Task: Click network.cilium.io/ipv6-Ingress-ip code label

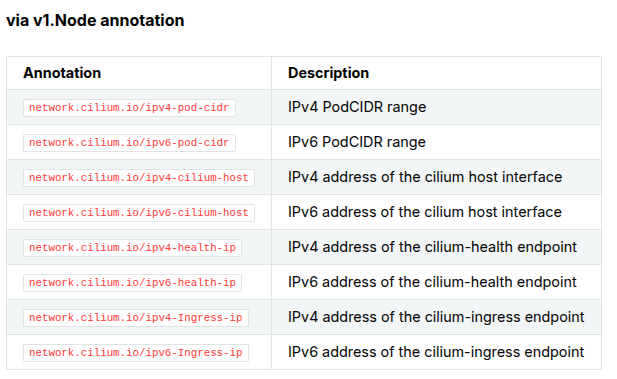Action: tap(136, 353)
